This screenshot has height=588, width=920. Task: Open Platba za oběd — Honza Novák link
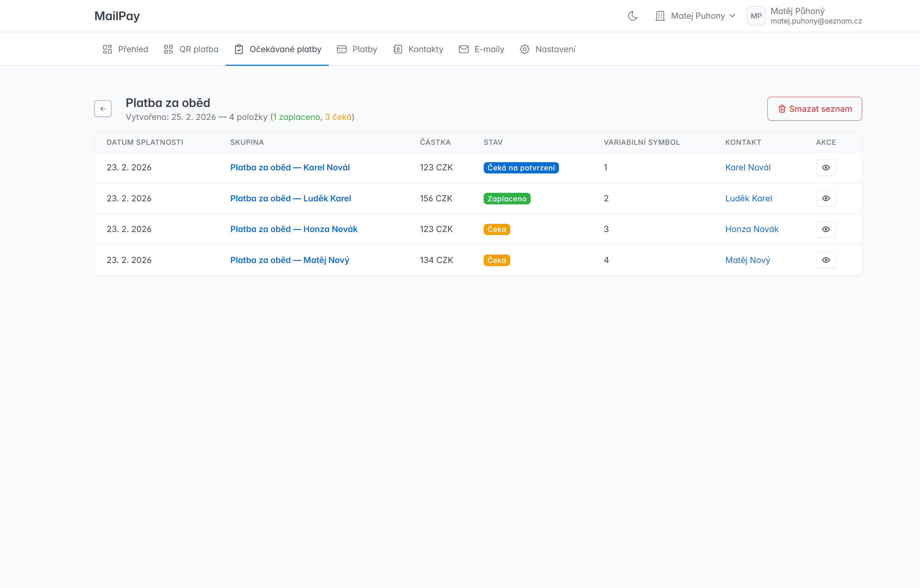point(293,229)
